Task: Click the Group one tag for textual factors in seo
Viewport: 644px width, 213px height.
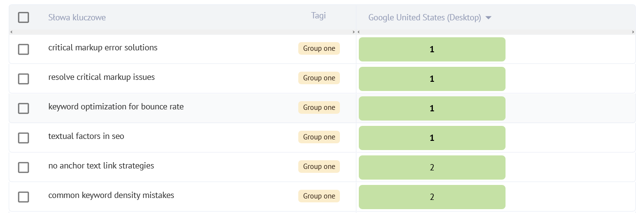Action: tap(319, 137)
